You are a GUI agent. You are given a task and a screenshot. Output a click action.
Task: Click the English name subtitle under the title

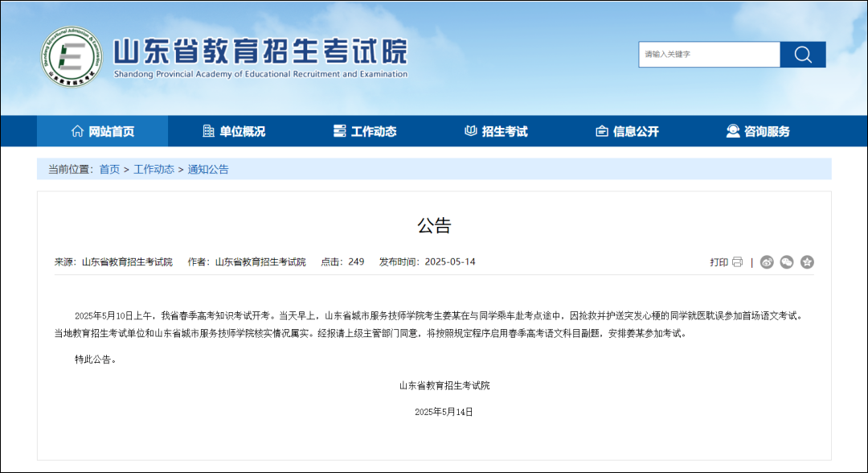click(260, 74)
